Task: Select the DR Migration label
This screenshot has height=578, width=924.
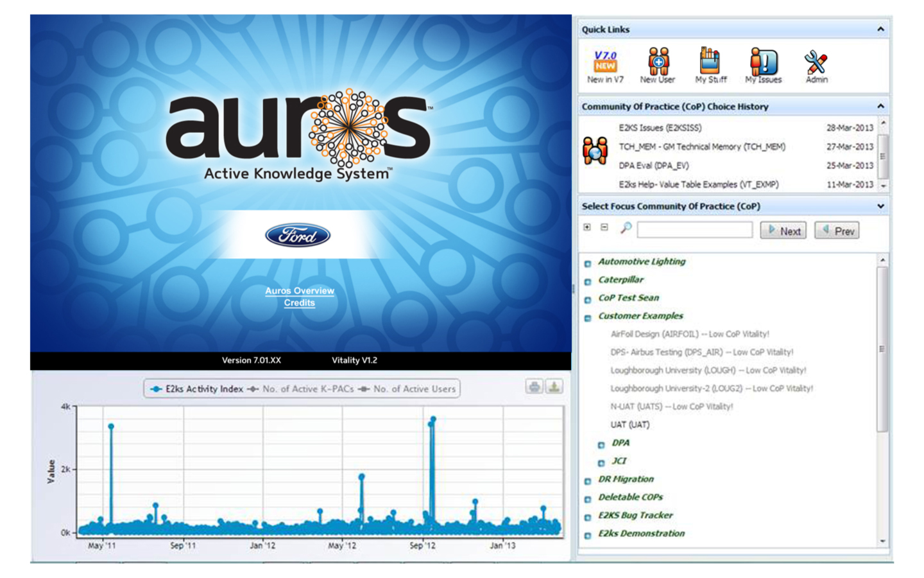Action: point(626,478)
